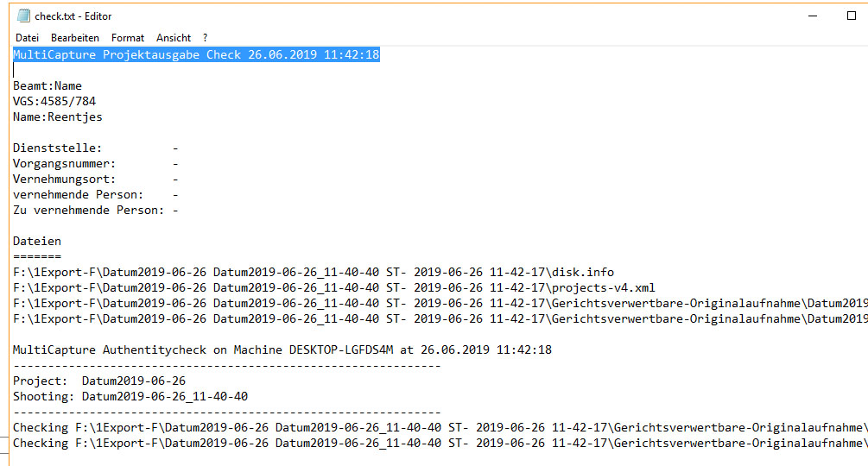Screen dimensions: 868x466
Task: Open the Bearbeiten menu
Action: click(x=75, y=38)
